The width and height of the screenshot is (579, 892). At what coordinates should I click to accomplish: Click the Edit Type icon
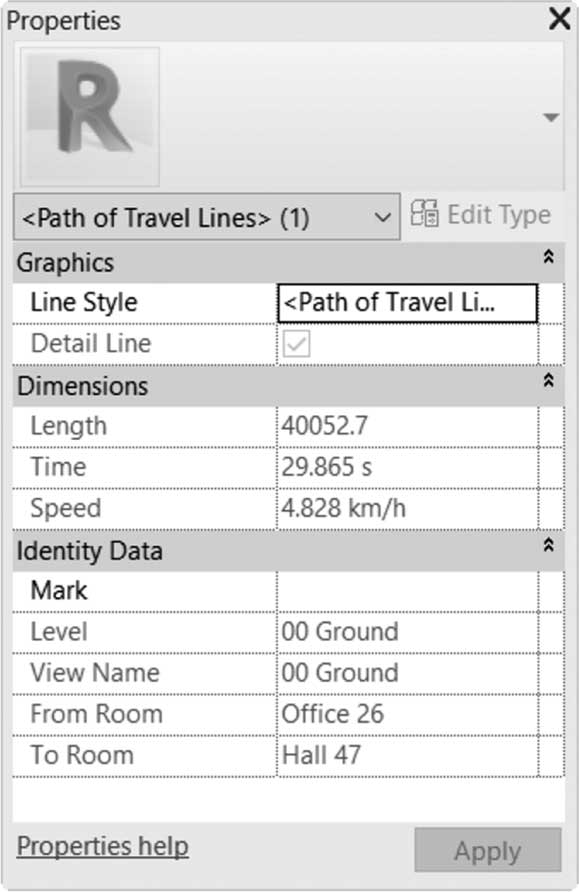(424, 214)
